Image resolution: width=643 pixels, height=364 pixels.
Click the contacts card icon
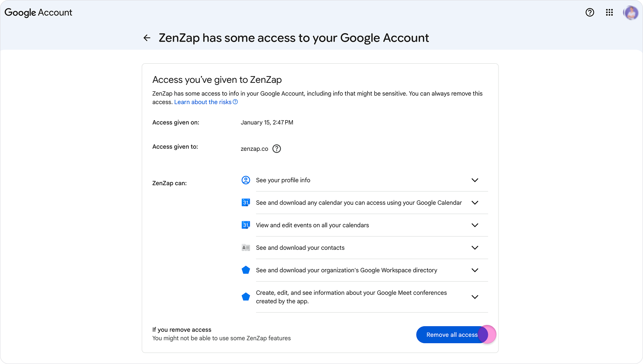coord(246,248)
